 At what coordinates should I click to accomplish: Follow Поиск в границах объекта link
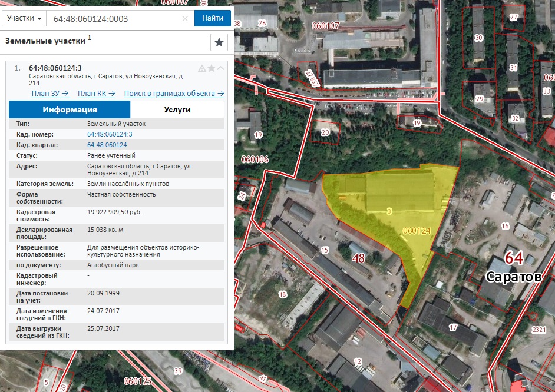(x=174, y=94)
